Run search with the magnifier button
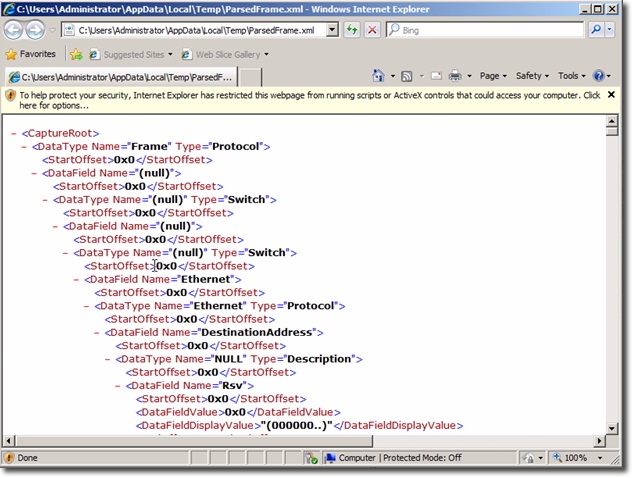This screenshot has width=633, height=478. [596, 30]
